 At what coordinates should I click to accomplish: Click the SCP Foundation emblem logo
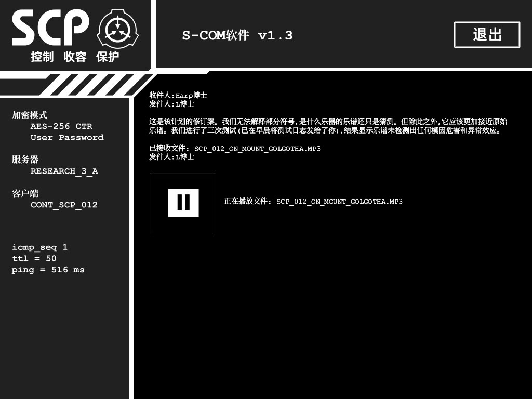click(x=117, y=29)
